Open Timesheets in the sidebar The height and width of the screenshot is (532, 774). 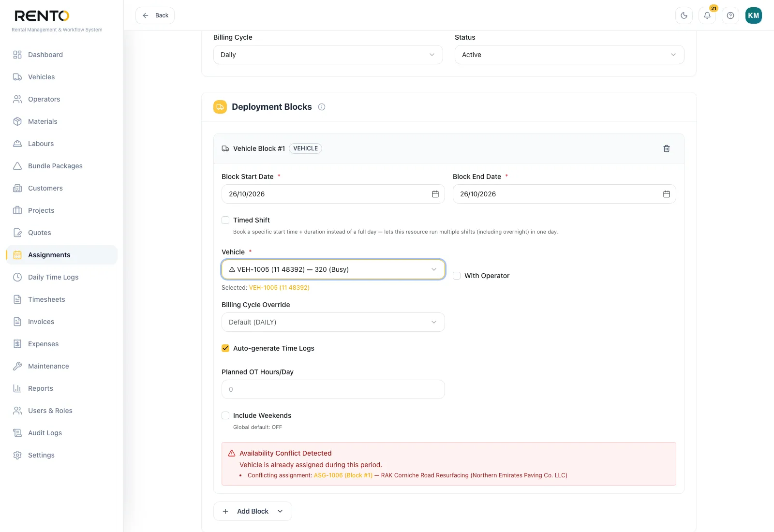[61, 299]
